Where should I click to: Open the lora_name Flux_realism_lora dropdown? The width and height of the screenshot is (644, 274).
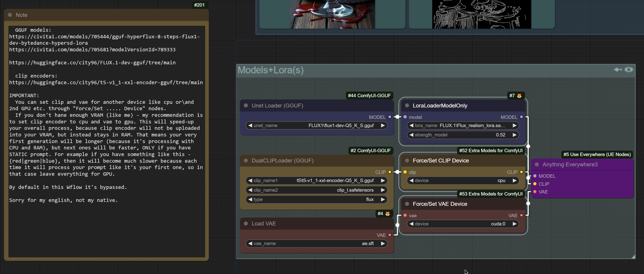[x=463, y=125]
